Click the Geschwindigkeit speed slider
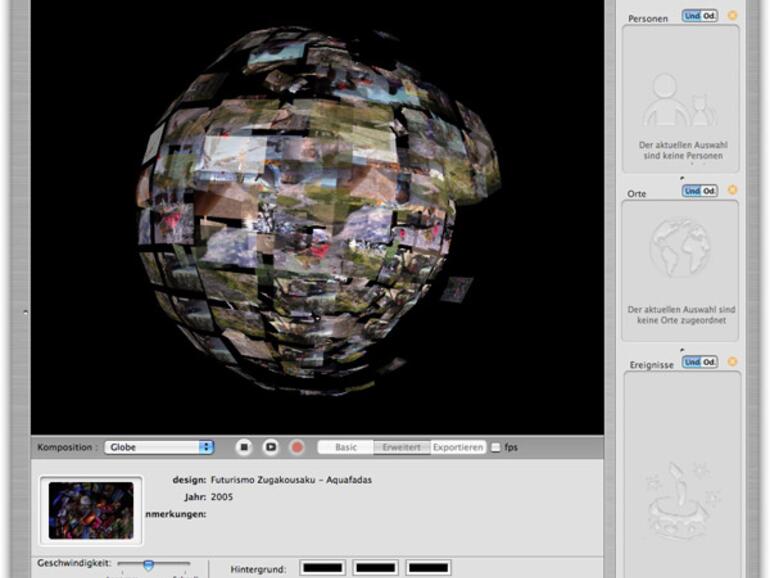 pyautogui.click(x=148, y=565)
